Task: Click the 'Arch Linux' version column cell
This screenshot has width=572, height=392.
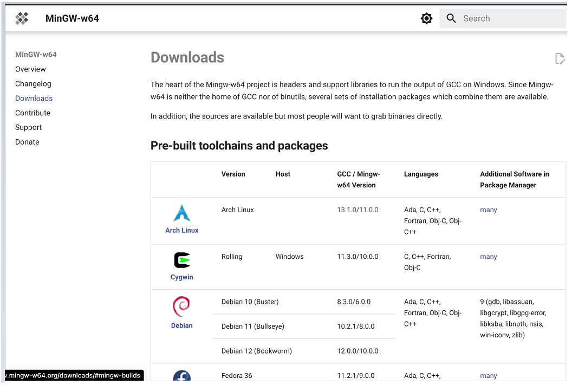Action: pos(237,210)
